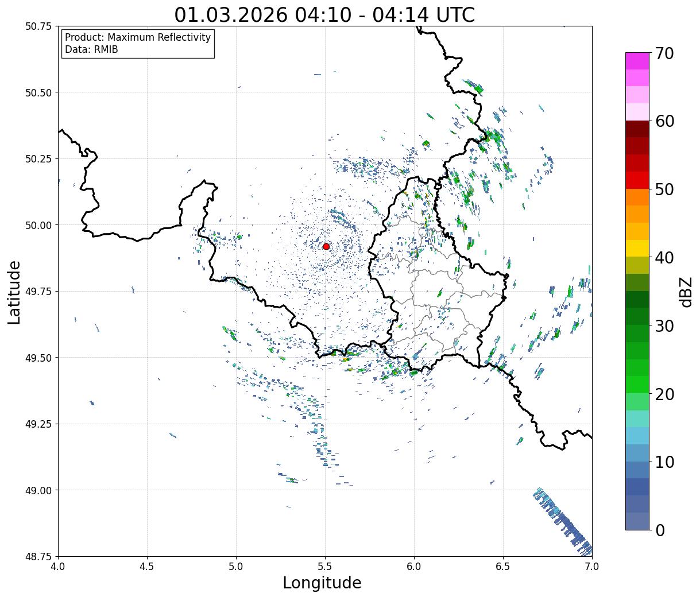Click the longitude tick label 6.0

click(x=414, y=567)
